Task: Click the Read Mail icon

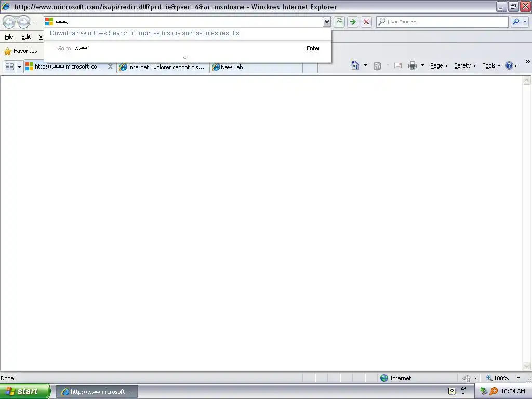Action: [x=397, y=65]
